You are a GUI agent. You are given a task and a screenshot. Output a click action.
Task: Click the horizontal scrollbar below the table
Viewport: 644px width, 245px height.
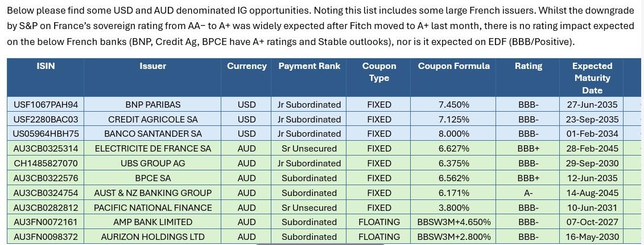320,244
